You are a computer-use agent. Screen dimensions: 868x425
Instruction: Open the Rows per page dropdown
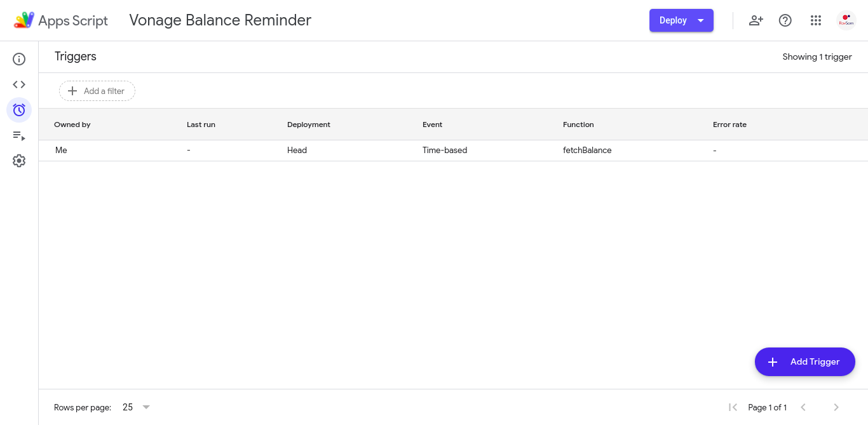[x=136, y=407]
